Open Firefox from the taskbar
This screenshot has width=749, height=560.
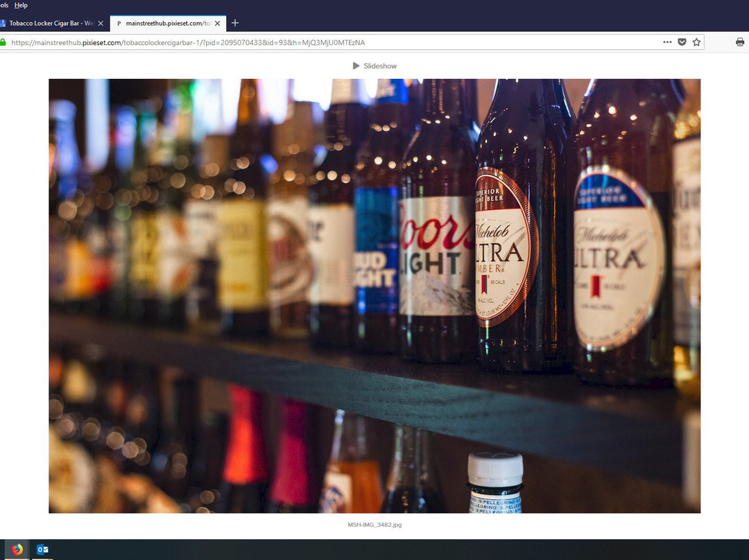point(17,550)
